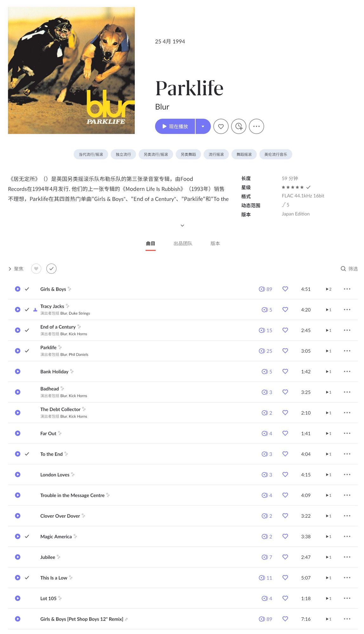Open the play options dropdown arrow

203,126
